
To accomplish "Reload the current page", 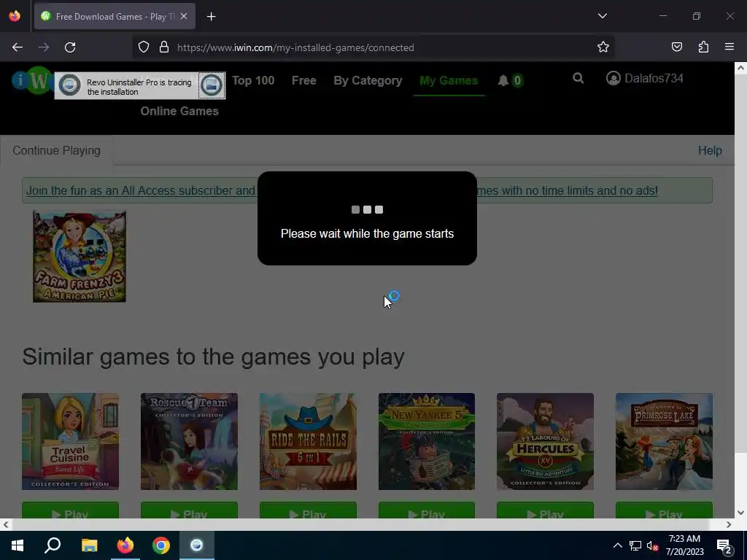I will pyautogui.click(x=70, y=47).
